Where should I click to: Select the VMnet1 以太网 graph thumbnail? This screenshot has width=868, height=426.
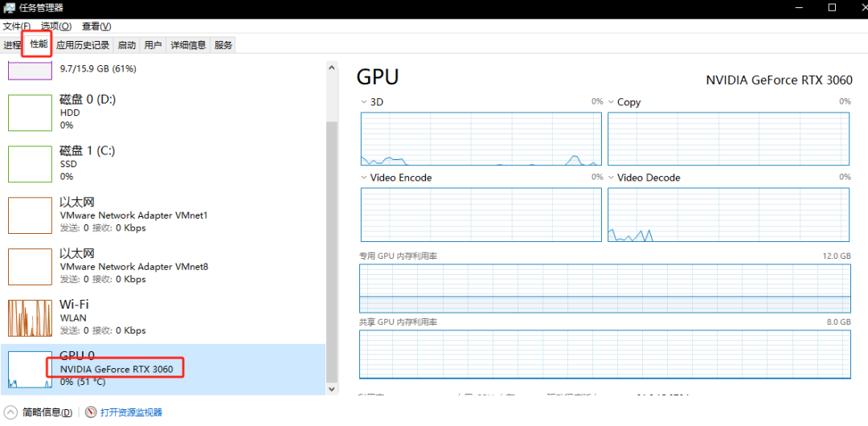(31, 215)
